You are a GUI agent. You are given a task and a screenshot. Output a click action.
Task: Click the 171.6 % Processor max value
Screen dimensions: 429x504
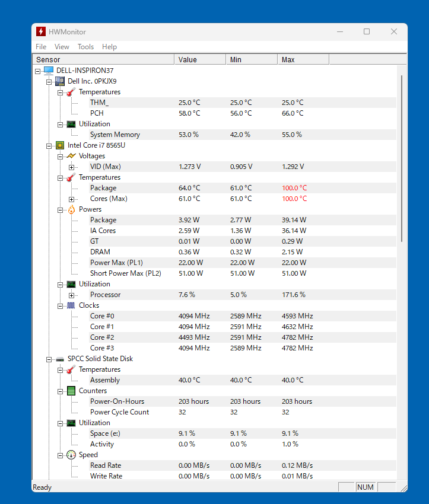[294, 295]
